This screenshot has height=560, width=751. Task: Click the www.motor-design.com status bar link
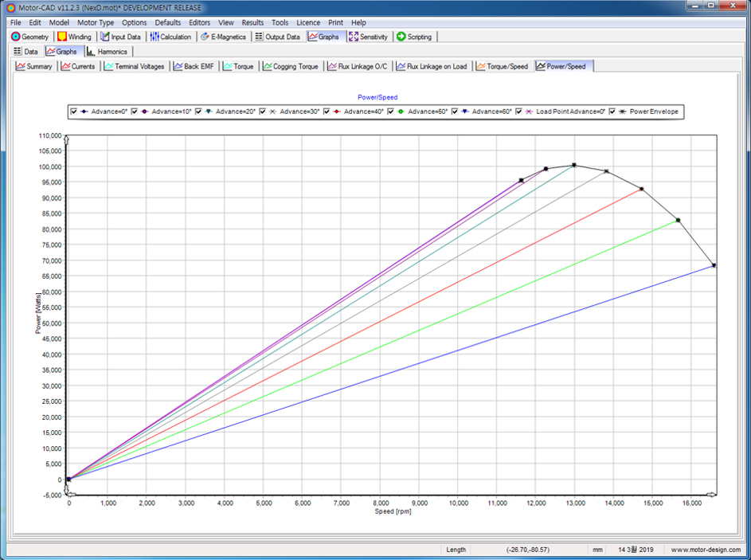pos(706,550)
